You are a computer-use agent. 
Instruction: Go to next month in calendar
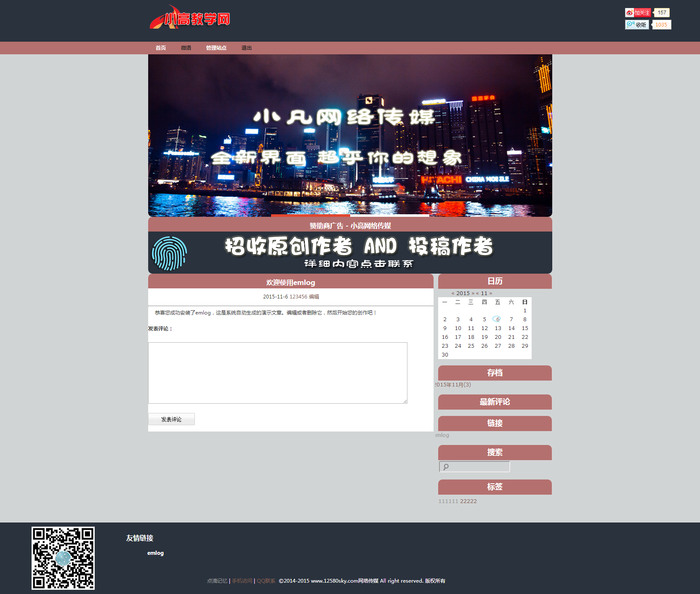[x=491, y=293]
